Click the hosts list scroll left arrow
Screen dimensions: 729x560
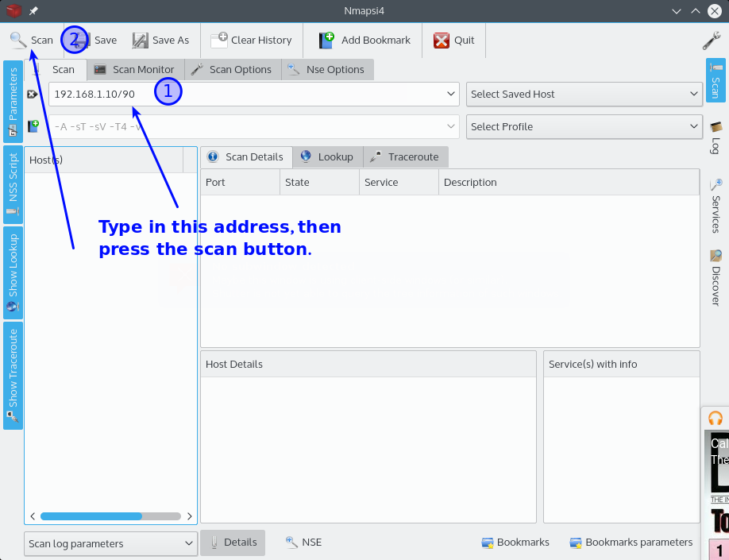(33, 516)
